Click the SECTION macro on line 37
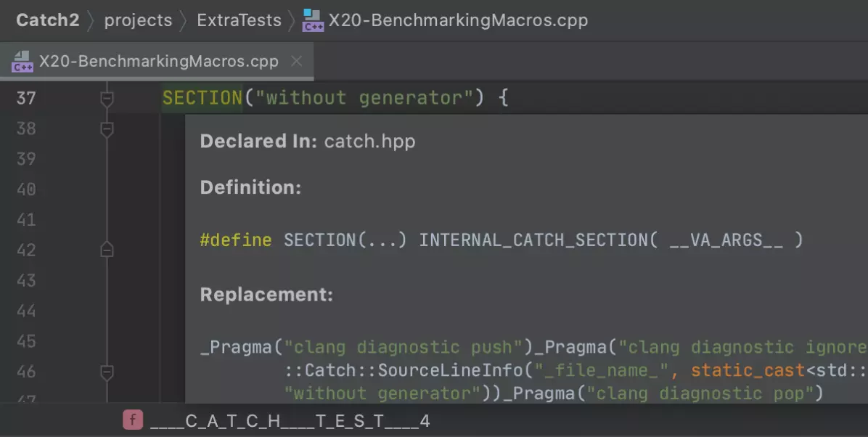This screenshot has height=437, width=868. point(202,98)
